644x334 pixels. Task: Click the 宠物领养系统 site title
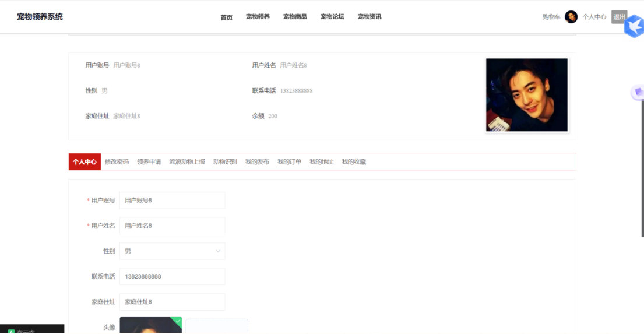point(40,17)
